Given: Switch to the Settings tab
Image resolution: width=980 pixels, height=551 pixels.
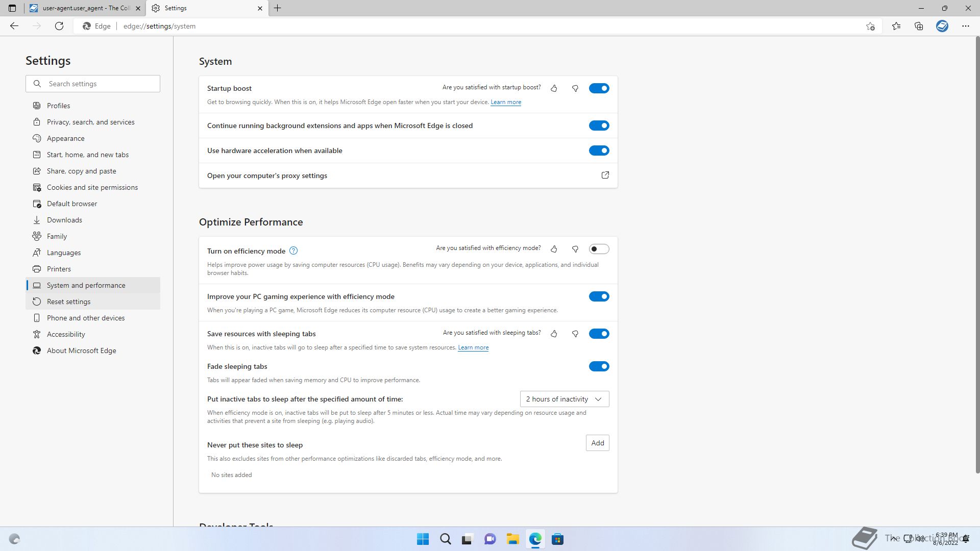Looking at the screenshot, I should [x=207, y=8].
